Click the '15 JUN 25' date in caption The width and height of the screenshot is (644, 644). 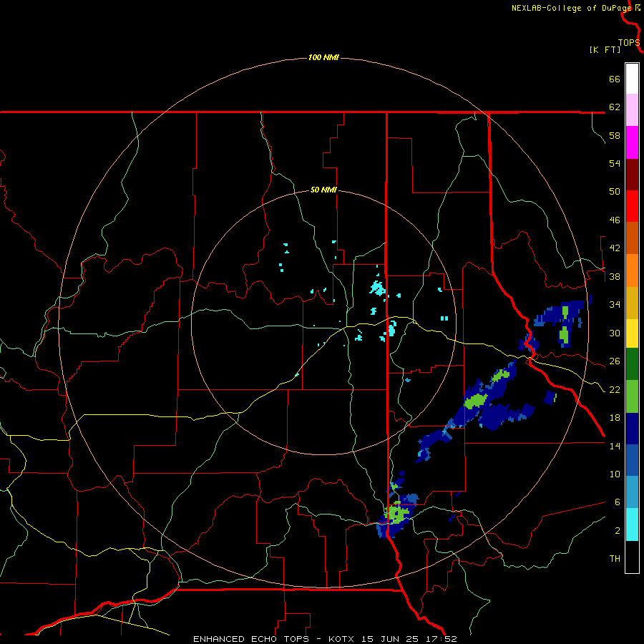(390, 639)
